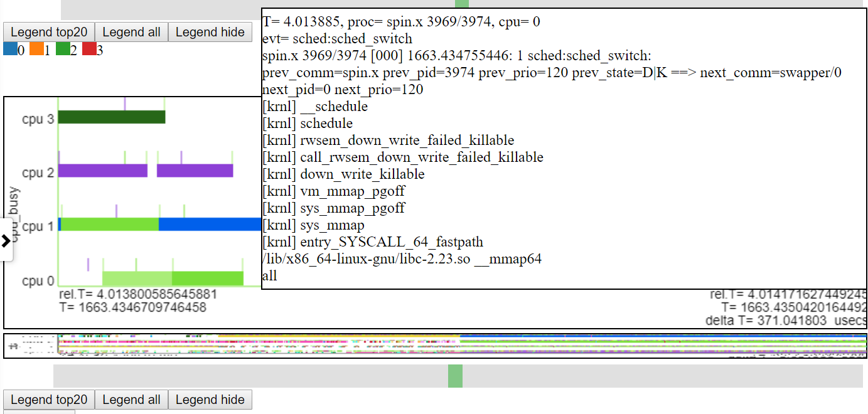
Task: Click '[krnl] vm_mmap_pgoff' stack line
Action: (x=333, y=191)
